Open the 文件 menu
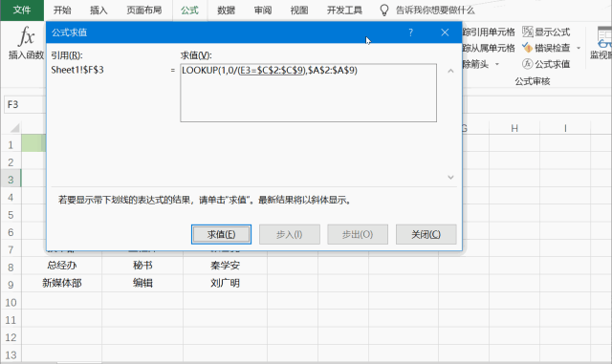The image size is (612, 364). pos(22,10)
